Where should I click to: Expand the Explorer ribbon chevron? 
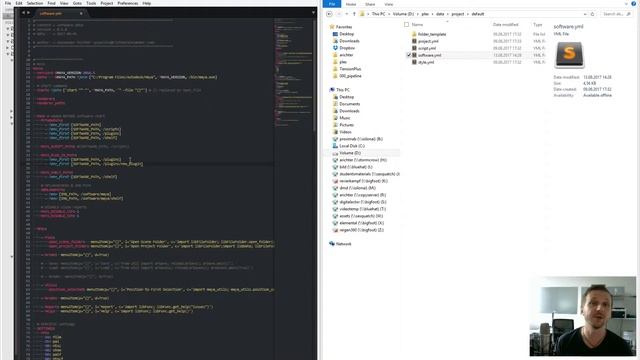click(626, 4)
